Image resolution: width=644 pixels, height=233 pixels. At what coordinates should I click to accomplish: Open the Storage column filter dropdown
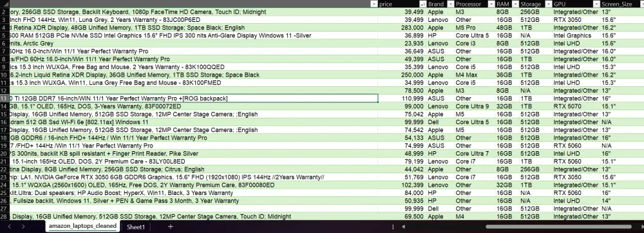(x=548, y=4)
